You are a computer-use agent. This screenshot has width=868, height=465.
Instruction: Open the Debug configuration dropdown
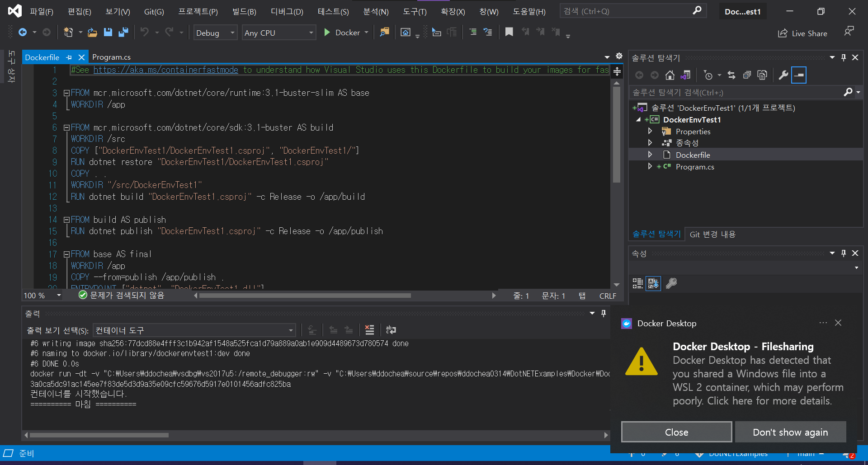click(215, 33)
